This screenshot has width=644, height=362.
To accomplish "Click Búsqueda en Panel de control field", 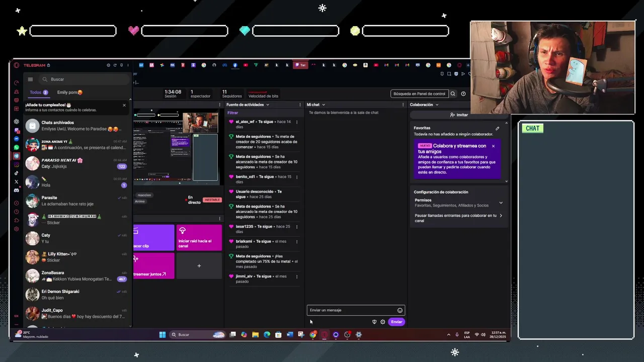I will [419, 94].
